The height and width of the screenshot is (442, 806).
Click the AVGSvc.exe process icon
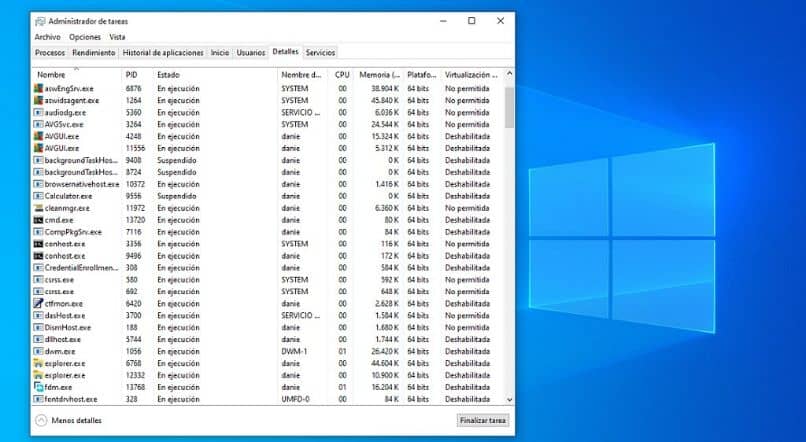point(38,124)
